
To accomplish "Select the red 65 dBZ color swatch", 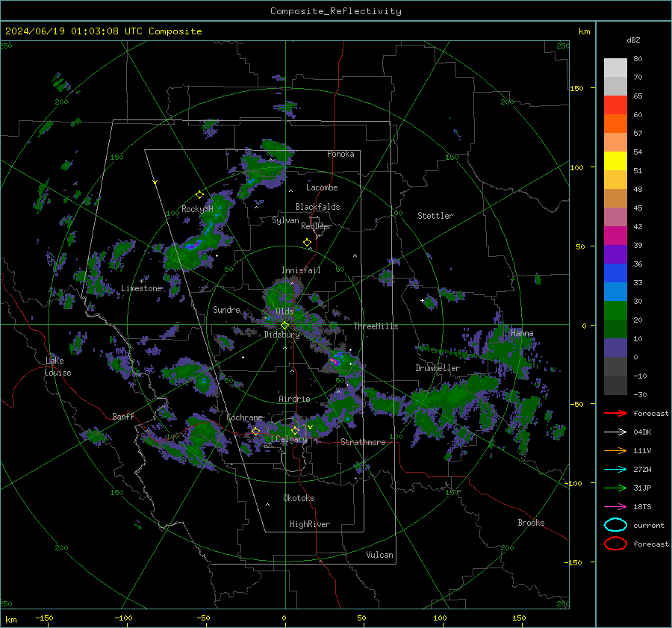I will [x=615, y=105].
